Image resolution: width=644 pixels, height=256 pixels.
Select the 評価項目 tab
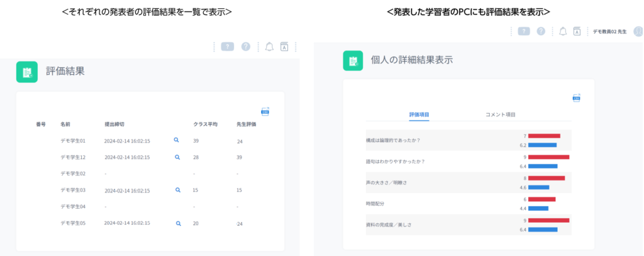419,114
